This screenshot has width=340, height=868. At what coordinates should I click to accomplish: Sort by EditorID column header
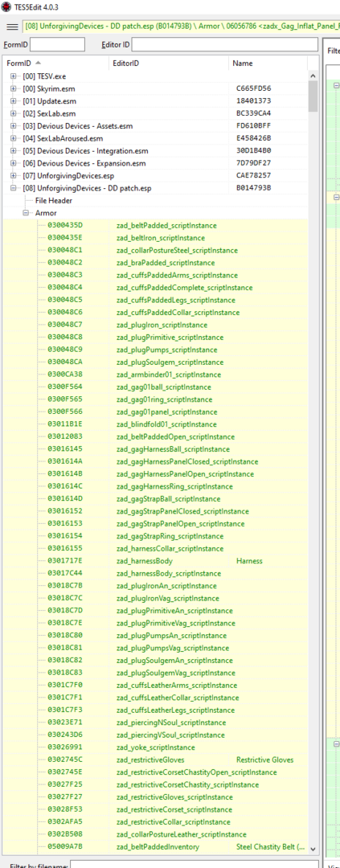(168, 63)
